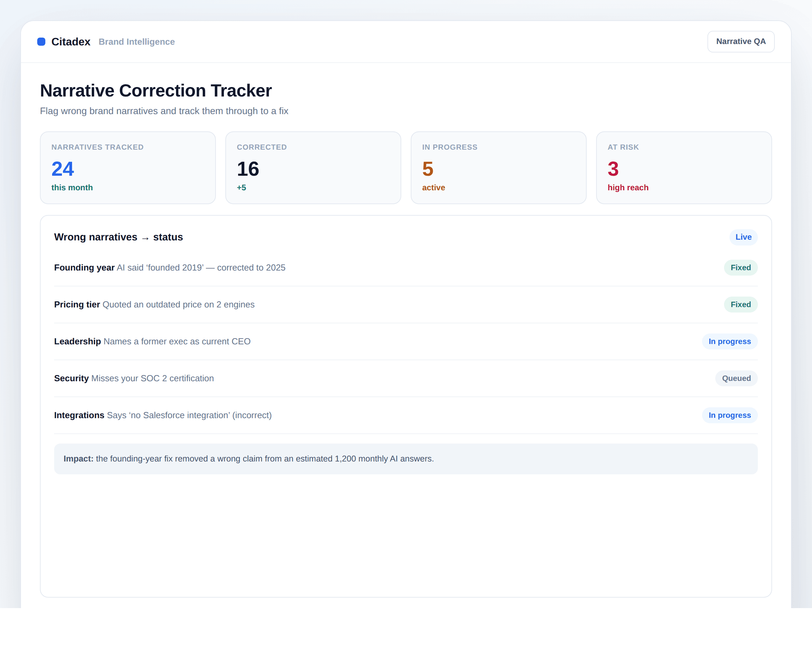
Task: Click the 'Flag wrong brand narratives' subtitle
Action: point(164,111)
